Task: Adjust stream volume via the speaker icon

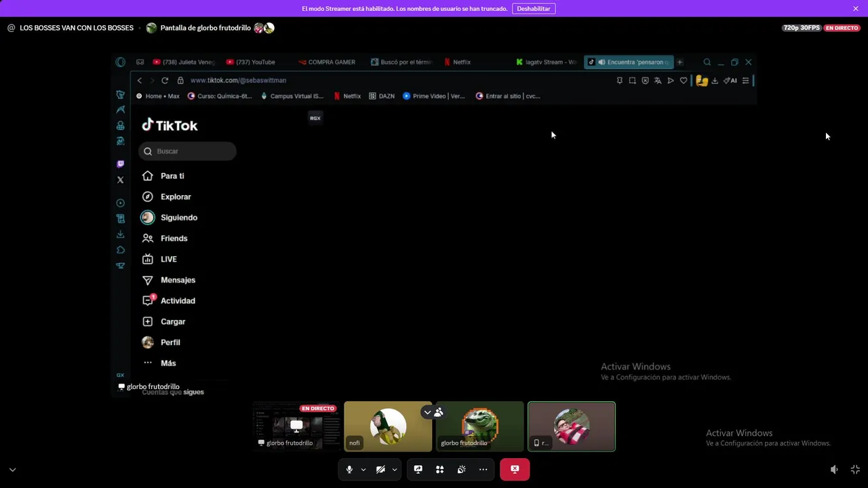Action: 834,469
